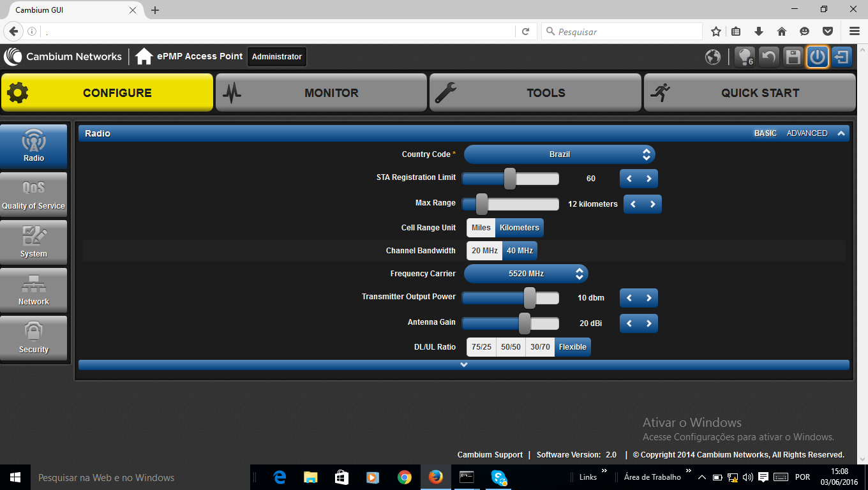Go back with the browser back arrow
Image resolution: width=868 pixels, height=490 pixels.
tap(13, 31)
